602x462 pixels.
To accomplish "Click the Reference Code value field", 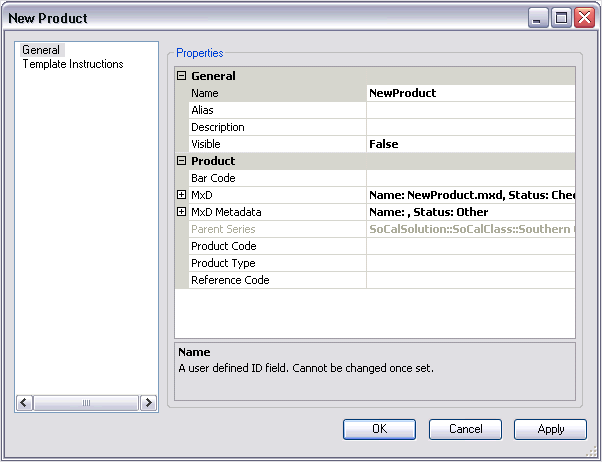I will click(x=470, y=280).
